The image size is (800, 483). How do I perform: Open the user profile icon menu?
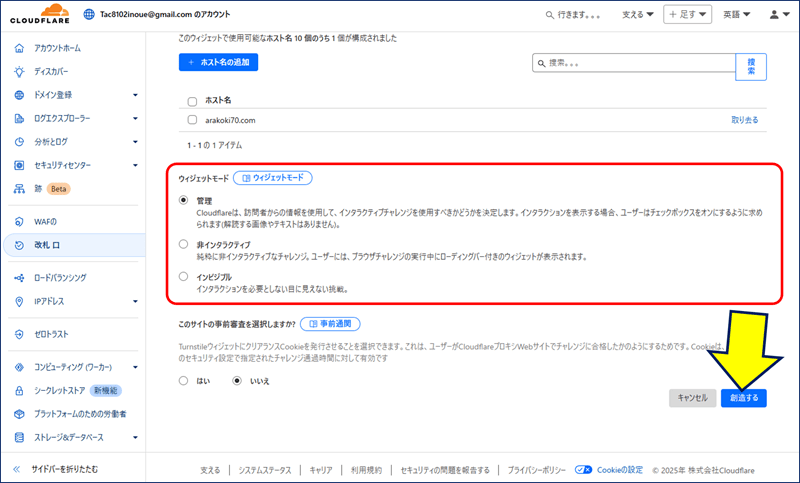(779, 14)
